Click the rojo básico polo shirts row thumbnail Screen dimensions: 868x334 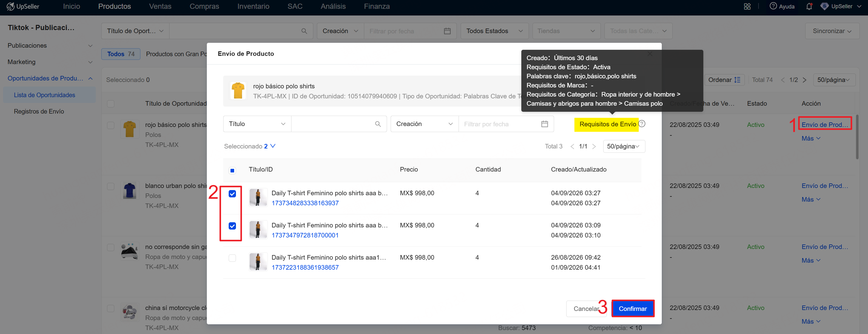tap(130, 129)
